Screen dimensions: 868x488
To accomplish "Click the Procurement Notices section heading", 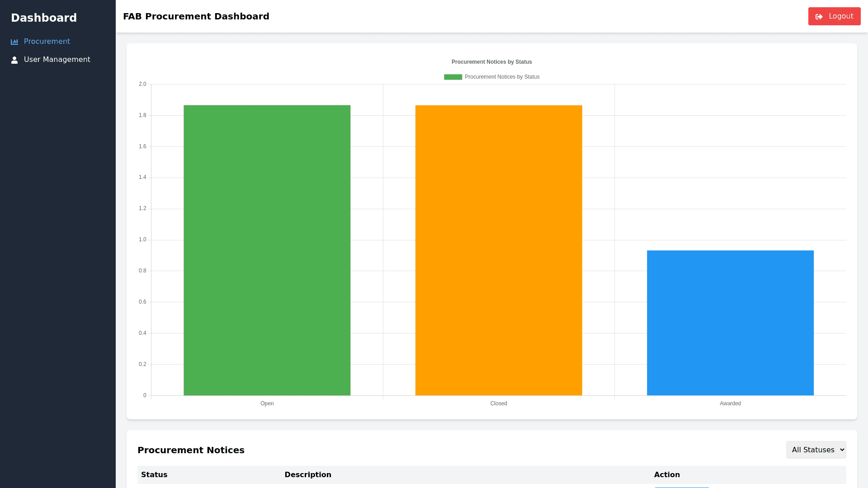I will (191, 450).
